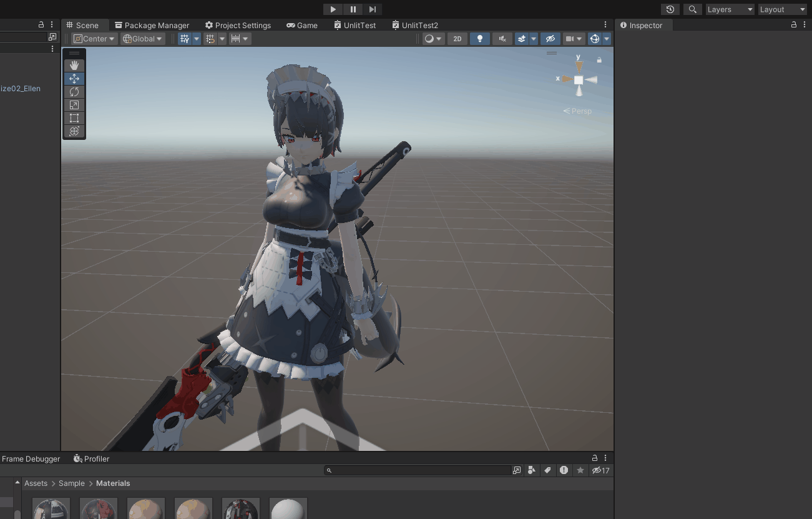
Task: Click the center cube of orientation gizmo
Action: (579, 80)
